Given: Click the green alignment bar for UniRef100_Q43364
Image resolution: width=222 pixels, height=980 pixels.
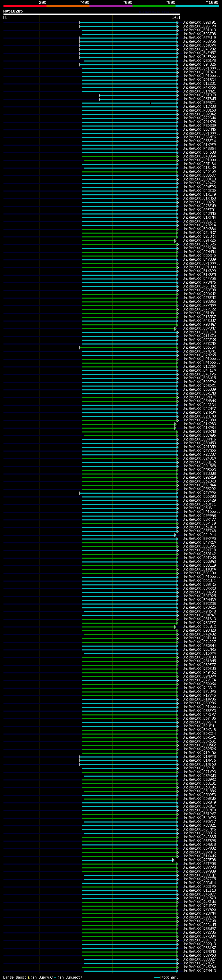Looking at the screenshot, I should pyautogui.click(x=130, y=156).
